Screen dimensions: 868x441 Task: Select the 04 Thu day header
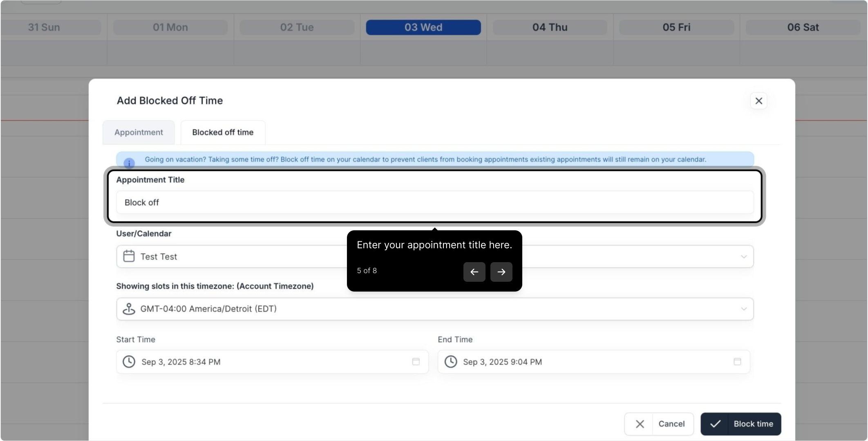(550, 27)
